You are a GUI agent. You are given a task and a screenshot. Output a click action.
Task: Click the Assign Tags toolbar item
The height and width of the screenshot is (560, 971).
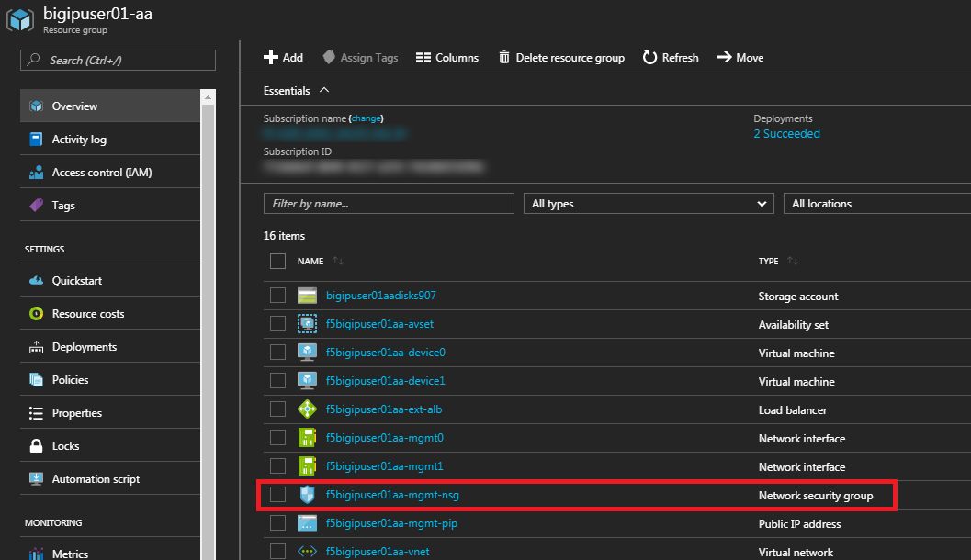[360, 58]
